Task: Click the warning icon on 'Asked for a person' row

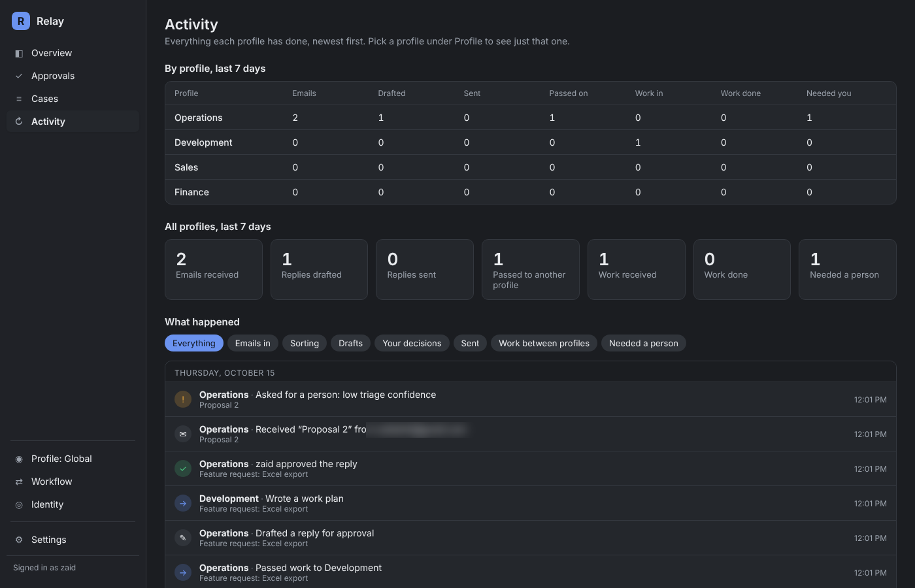Action: coord(183,399)
